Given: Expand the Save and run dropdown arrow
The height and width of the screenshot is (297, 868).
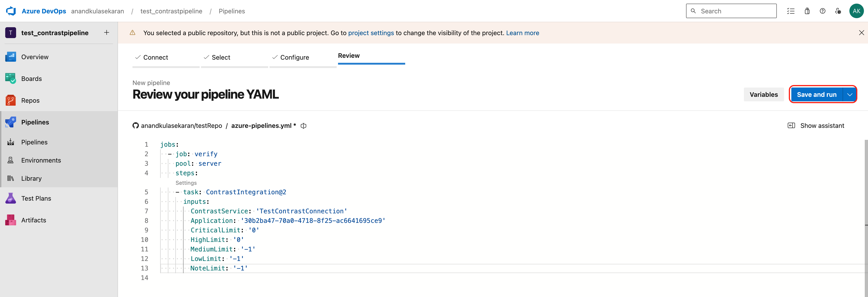Looking at the screenshot, I should [849, 95].
